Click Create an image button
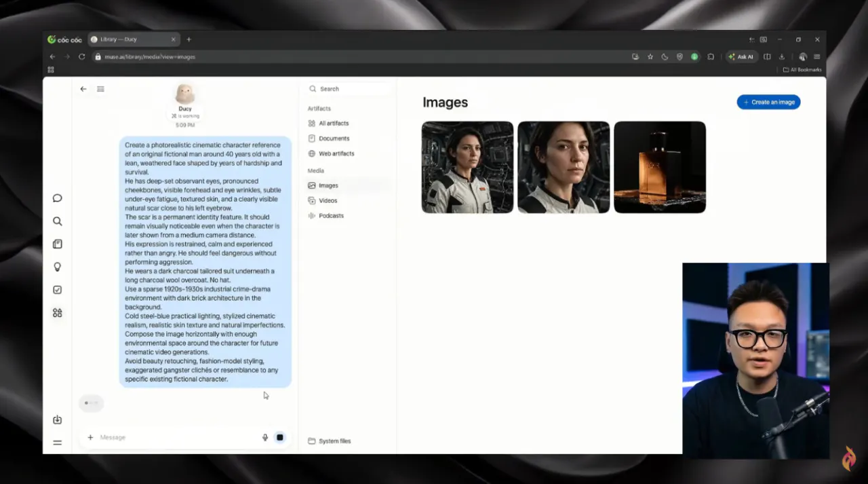Viewport: 868px width, 484px height. pos(768,102)
